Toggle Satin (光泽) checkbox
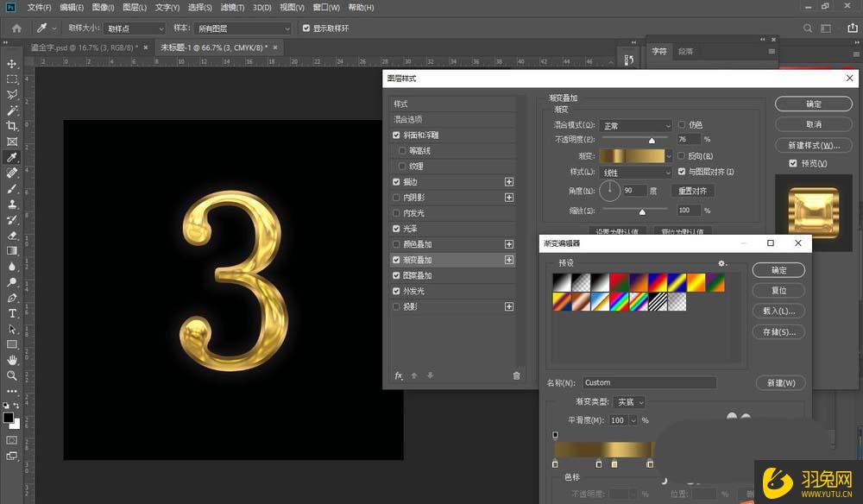The width and height of the screenshot is (863, 504). point(396,229)
